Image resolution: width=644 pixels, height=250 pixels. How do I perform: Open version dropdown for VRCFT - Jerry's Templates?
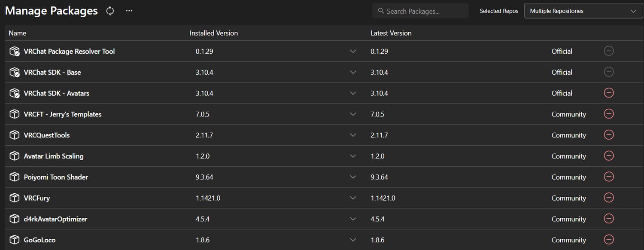pyautogui.click(x=353, y=114)
